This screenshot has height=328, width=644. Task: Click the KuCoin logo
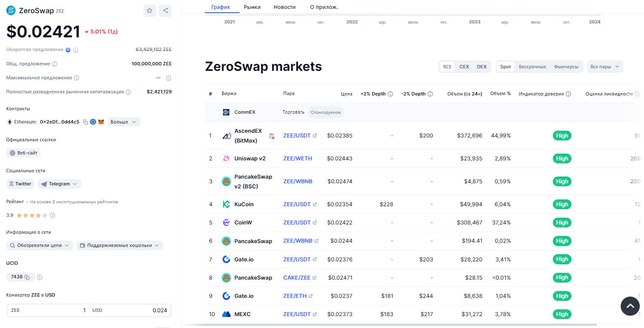pos(226,204)
